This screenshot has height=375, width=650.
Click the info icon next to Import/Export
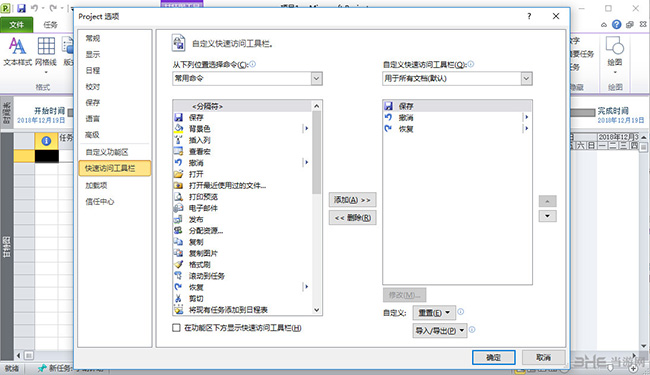(x=472, y=330)
